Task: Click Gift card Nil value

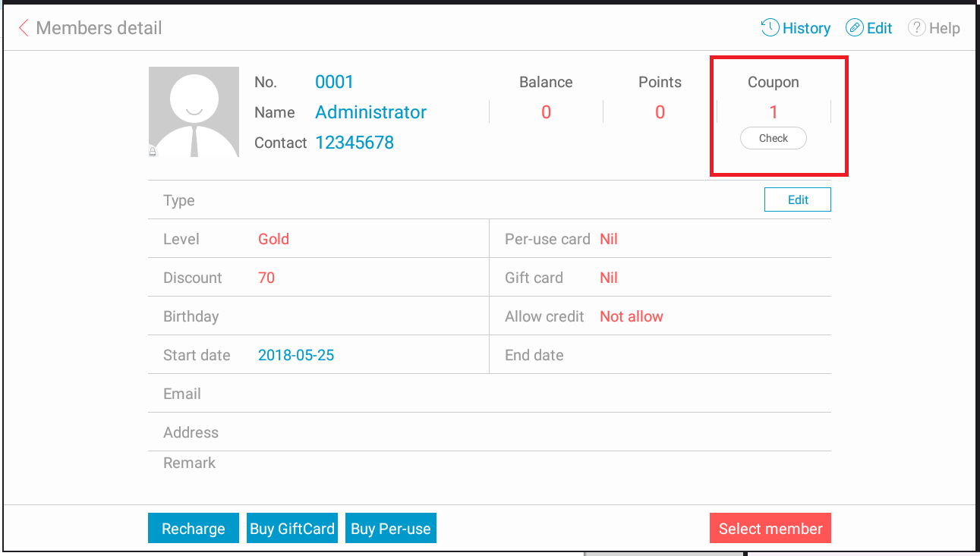Action: (x=609, y=278)
